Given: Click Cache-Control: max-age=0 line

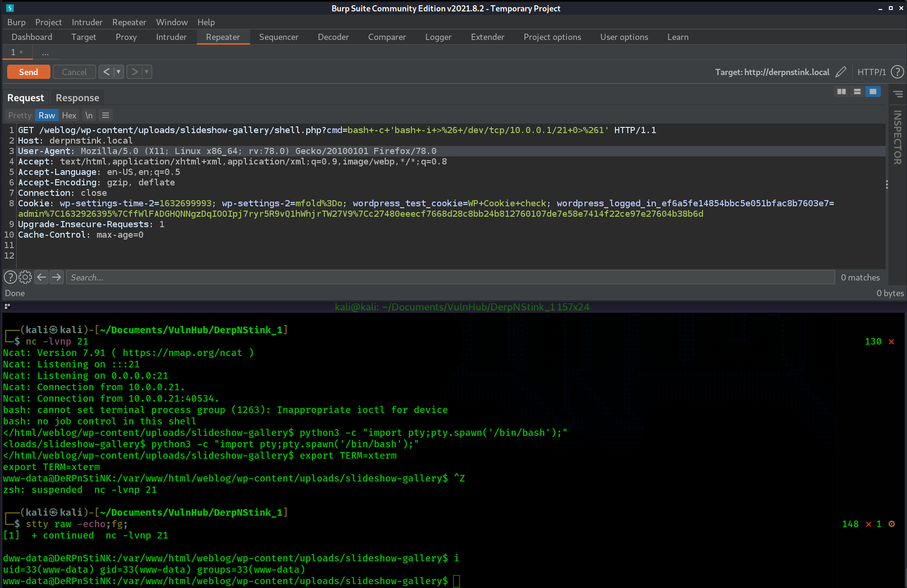Looking at the screenshot, I should (x=81, y=234).
